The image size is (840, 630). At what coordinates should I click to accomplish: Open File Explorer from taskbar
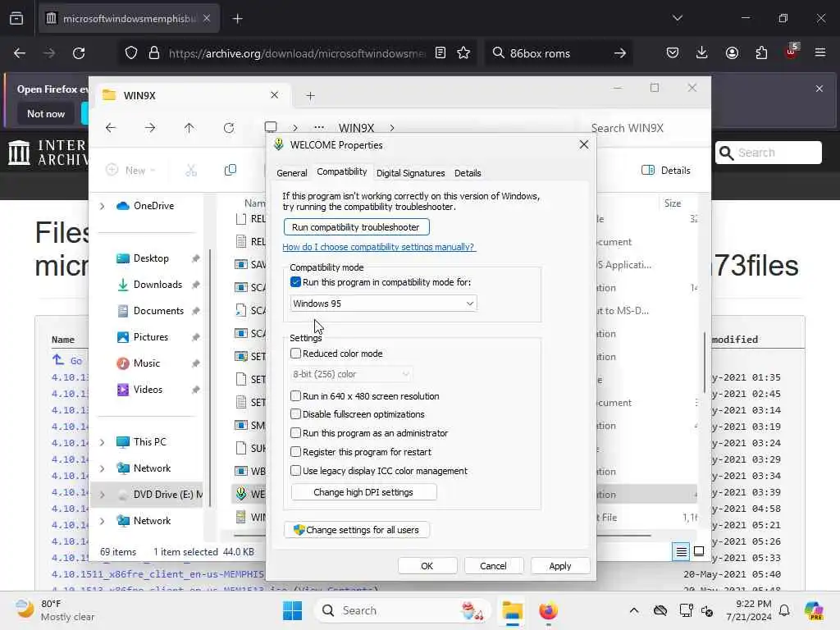click(x=512, y=610)
